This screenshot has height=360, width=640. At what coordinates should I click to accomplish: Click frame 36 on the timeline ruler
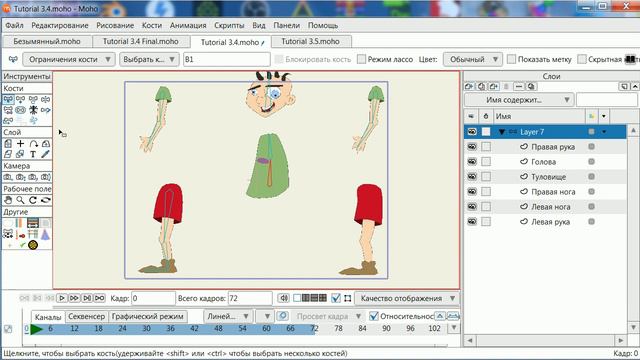point(170,328)
